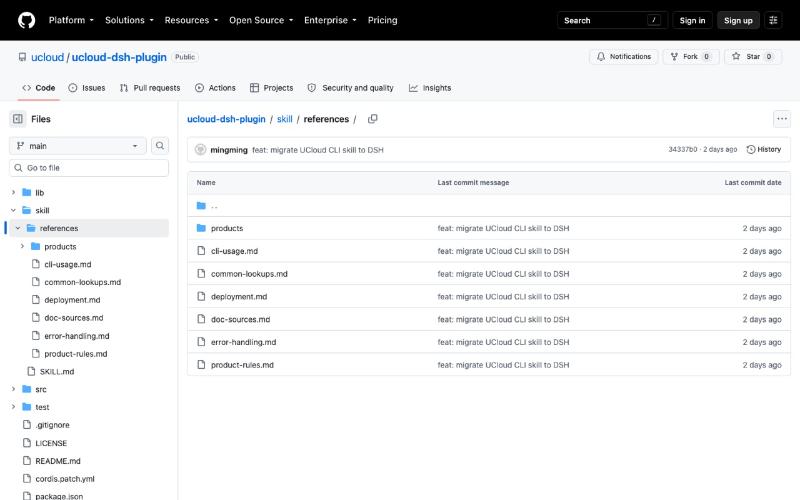Expand the test folder chevron
Viewport: 800px width, 500px height.
pos(13,407)
